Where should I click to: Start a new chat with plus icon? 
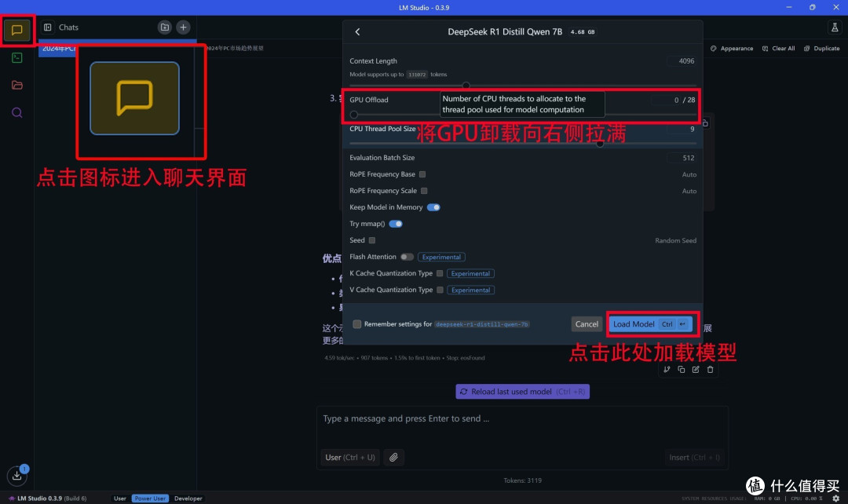pos(183,27)
